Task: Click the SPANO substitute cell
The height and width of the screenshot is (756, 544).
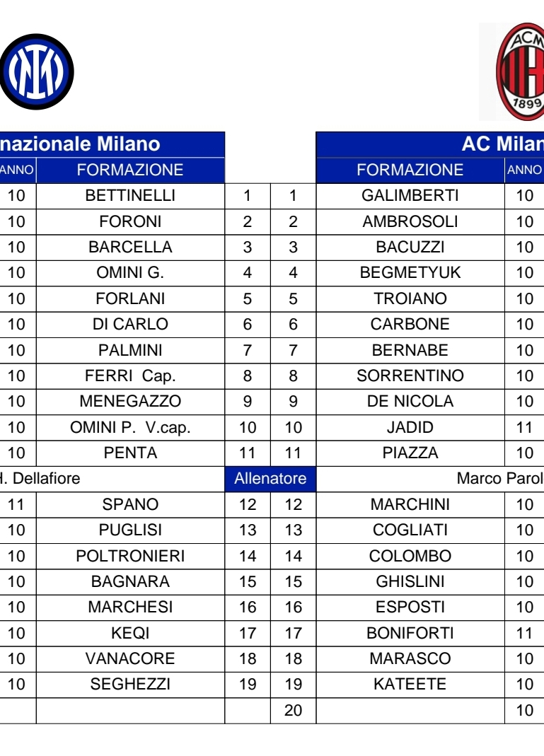Action: pos(130,505)
